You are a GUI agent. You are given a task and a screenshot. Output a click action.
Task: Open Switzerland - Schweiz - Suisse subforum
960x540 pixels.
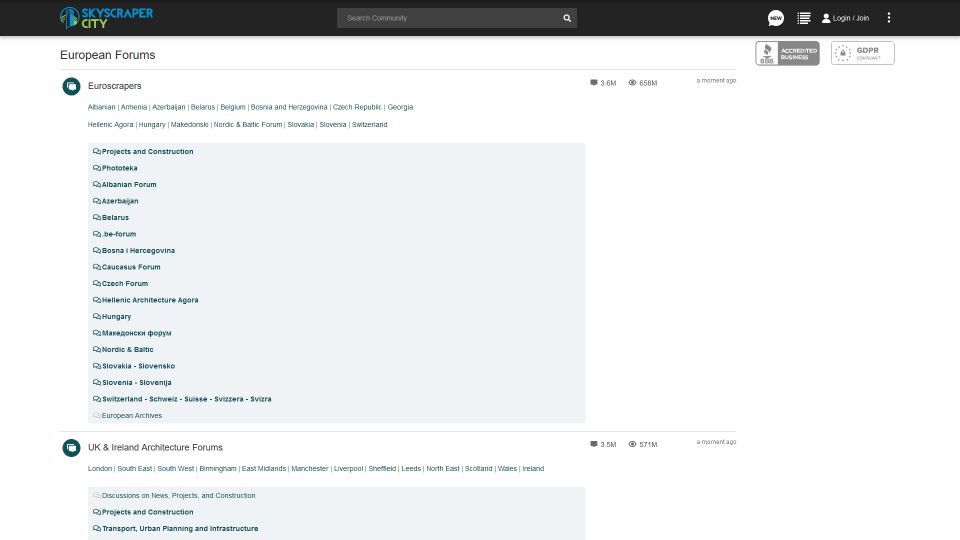click(x=187, y=400)
